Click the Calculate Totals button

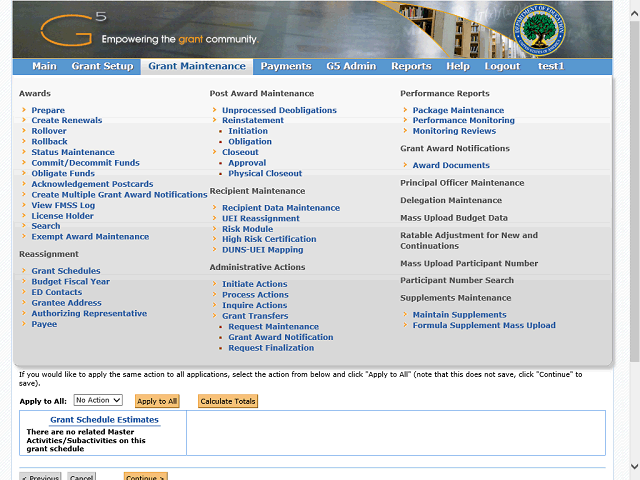(x=228, y=401)
